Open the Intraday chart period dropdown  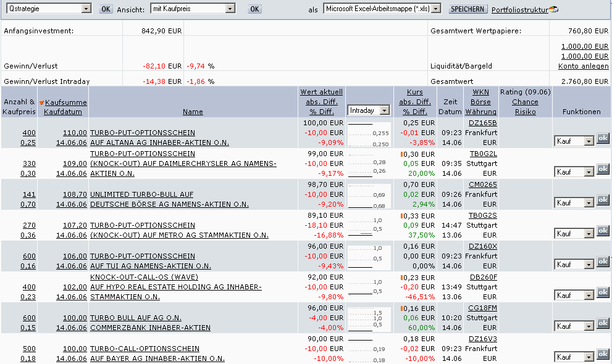pyautogui.click(x=384, y=110)
